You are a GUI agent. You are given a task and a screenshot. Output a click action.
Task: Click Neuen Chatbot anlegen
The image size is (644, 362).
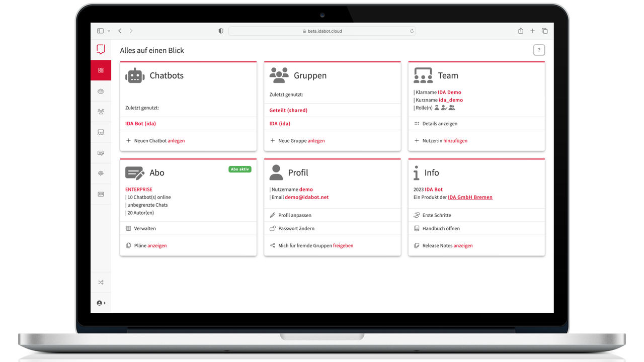pyautogui.click(x=159, y=141)
